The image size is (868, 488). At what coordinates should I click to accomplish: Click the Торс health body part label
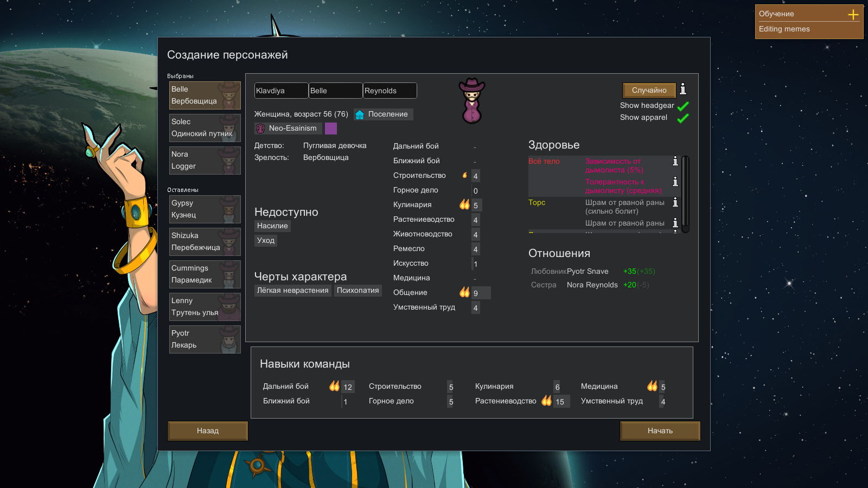tap(537, 203)
